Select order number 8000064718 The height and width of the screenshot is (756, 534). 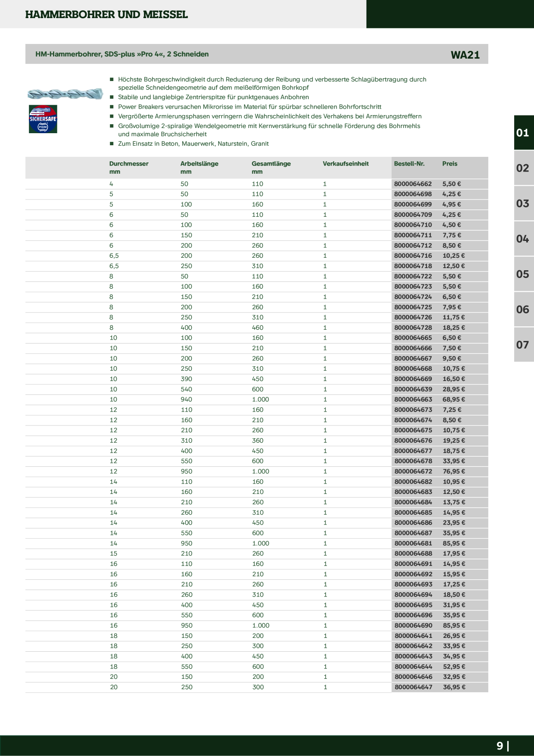click(413, 266)
